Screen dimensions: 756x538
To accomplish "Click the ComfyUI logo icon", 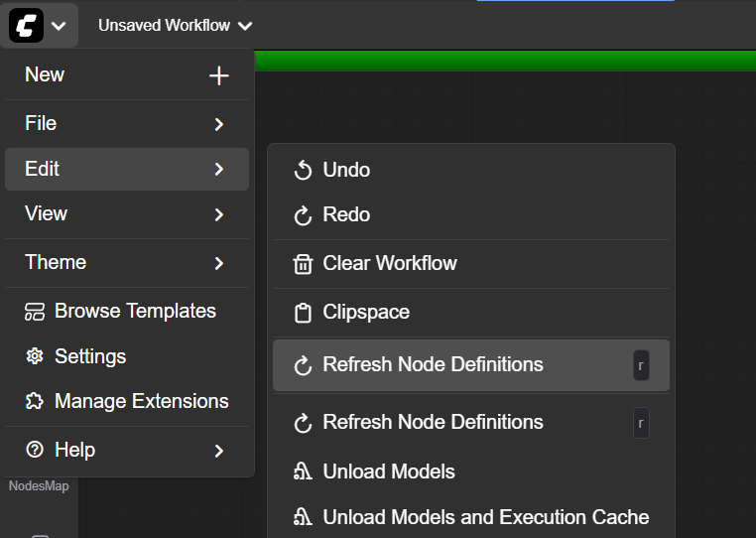I will pyautogui.click(x=27, y=25).
